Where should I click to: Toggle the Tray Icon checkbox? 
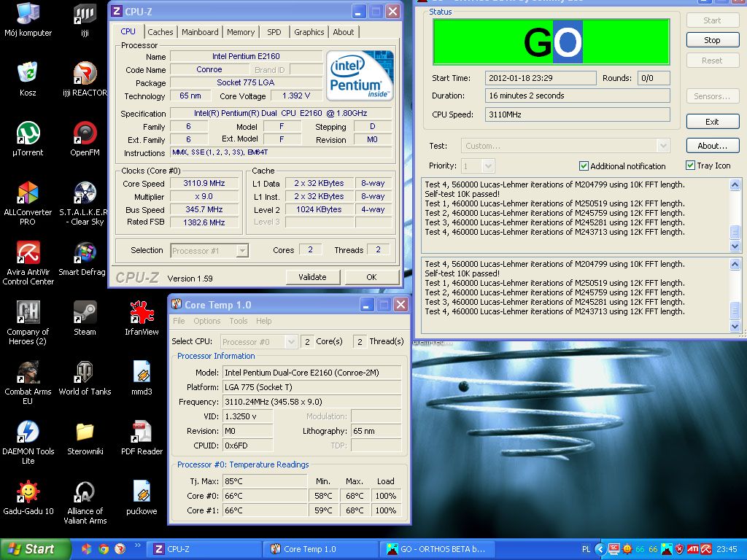coord(690,166)
